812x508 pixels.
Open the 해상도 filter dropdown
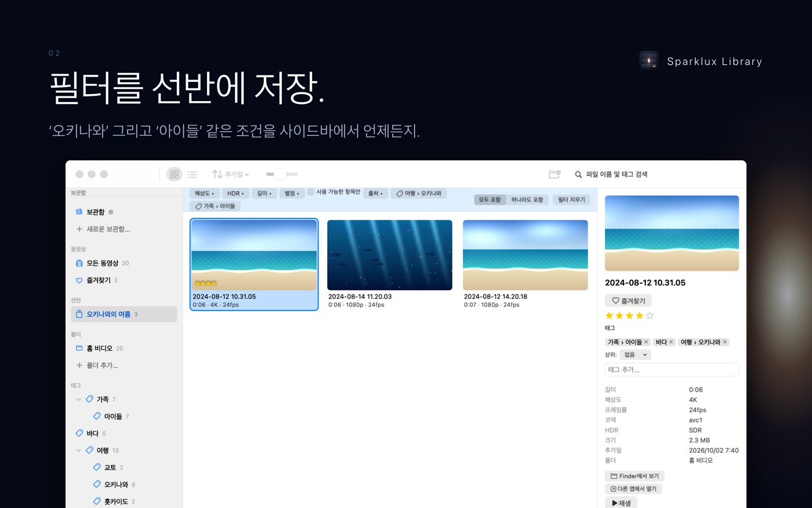(x=204, y=193)
